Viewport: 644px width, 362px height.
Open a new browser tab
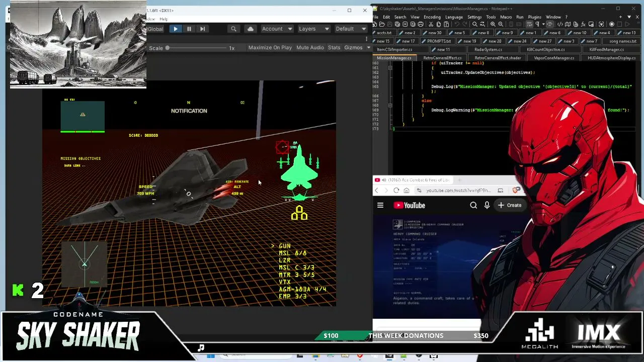point(459,180)
